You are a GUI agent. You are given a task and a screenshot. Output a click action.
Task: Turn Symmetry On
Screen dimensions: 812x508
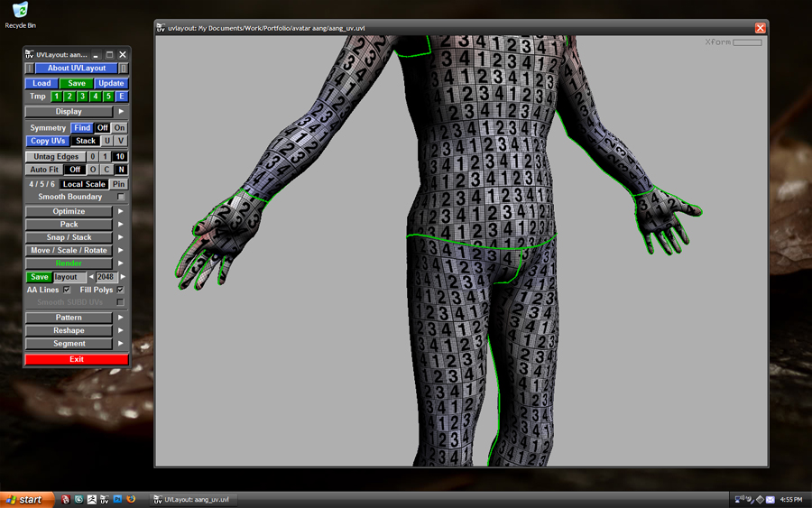120,127
